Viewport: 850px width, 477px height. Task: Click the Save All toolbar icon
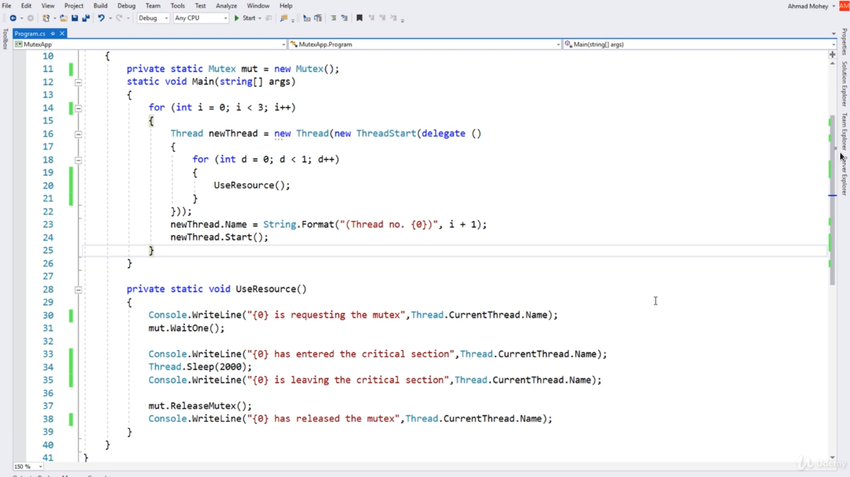tap(86, 18)
